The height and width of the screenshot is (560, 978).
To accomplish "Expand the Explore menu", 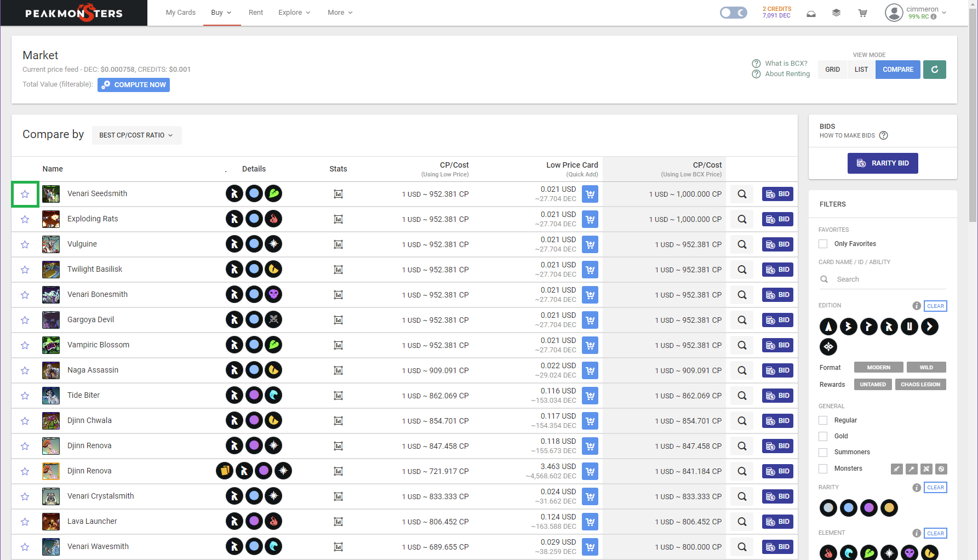I will coord(294,13).
